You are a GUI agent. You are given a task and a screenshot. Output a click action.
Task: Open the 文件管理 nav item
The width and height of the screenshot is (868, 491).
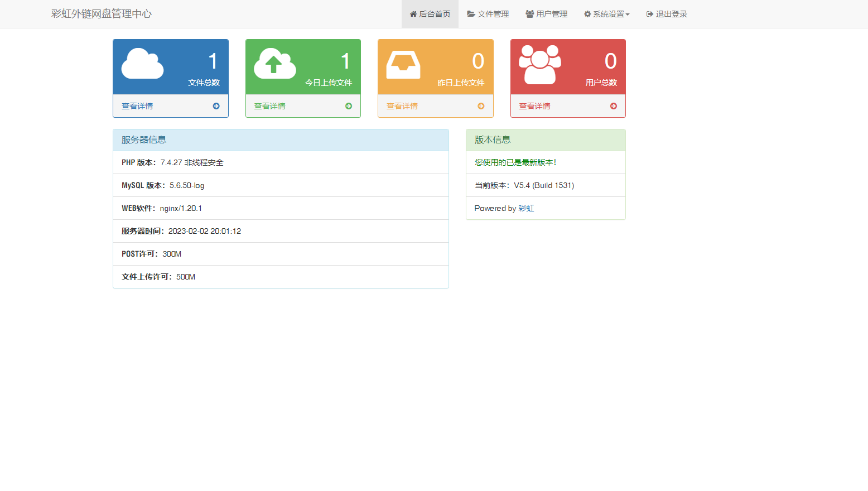[488, 14]
